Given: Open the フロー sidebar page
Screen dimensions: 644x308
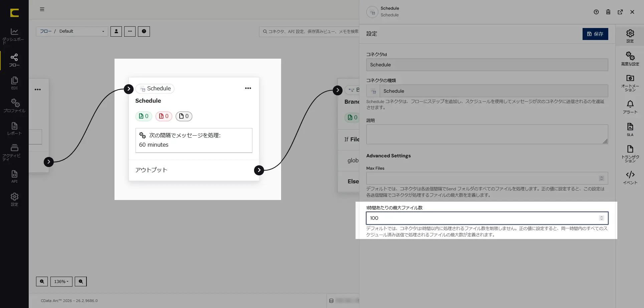Looking at the screenshot, I should 14,60.
